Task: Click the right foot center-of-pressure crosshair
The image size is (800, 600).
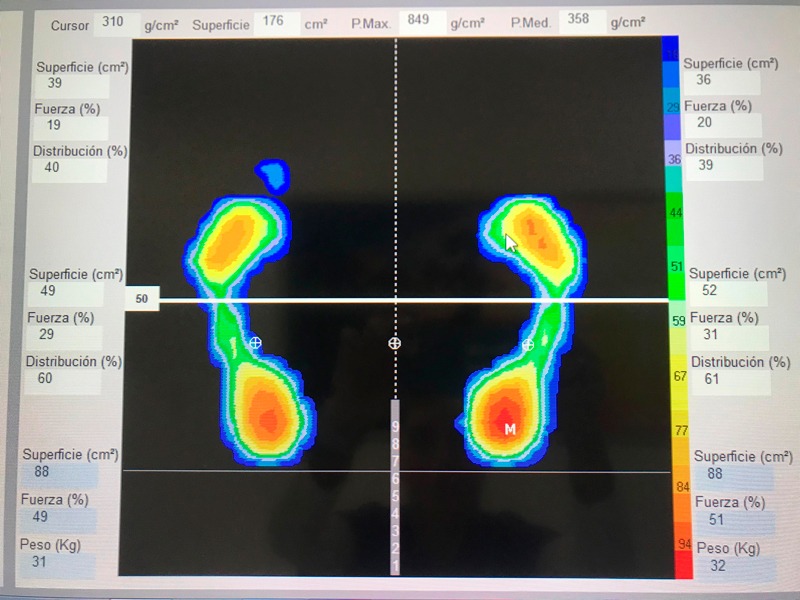Action: 528,345
